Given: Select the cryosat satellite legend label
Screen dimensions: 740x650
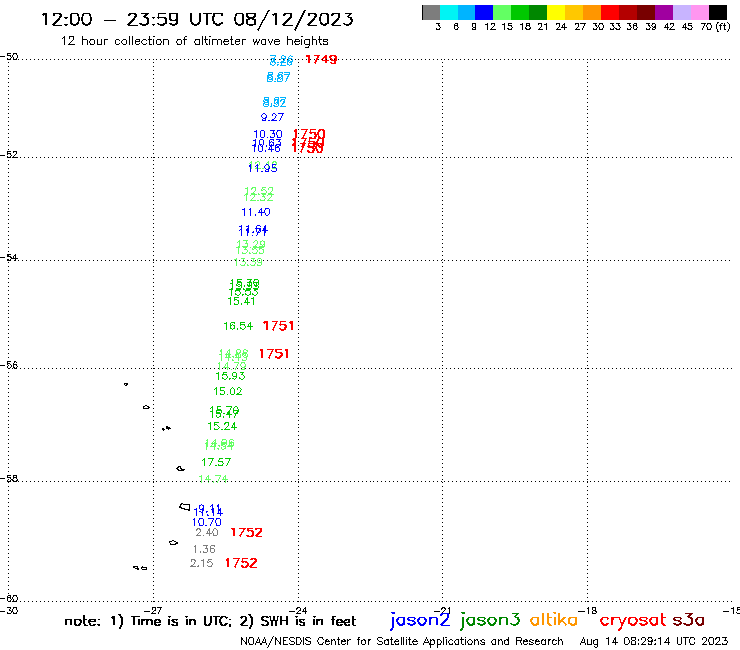Looking at the screenshot, I should point(633,620).
